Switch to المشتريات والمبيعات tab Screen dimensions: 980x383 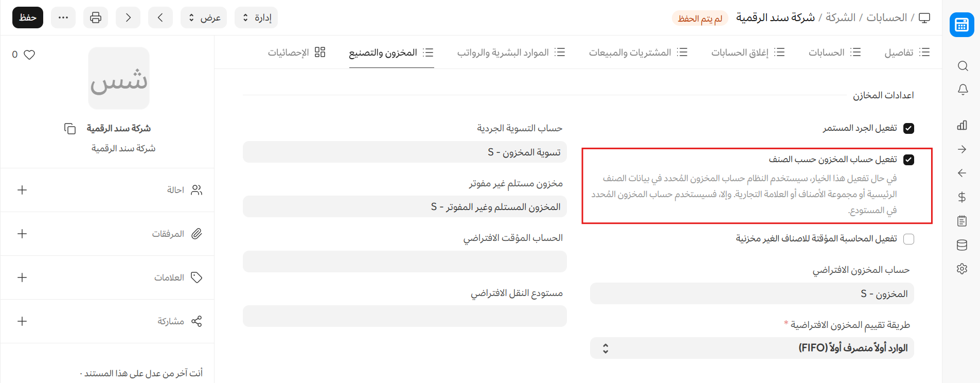[638, 53]
